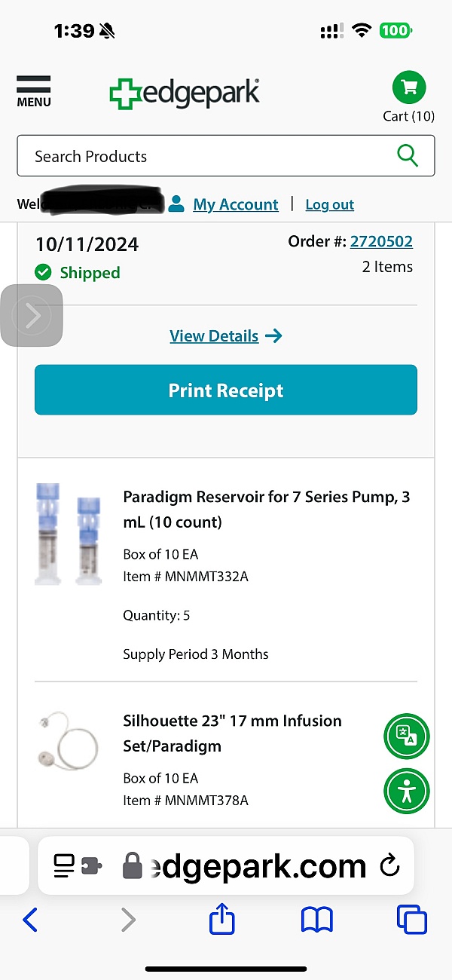Expand the gray side arrow handle
The height and width of the screenshot is (980, 452).
[x=32, y=315]
